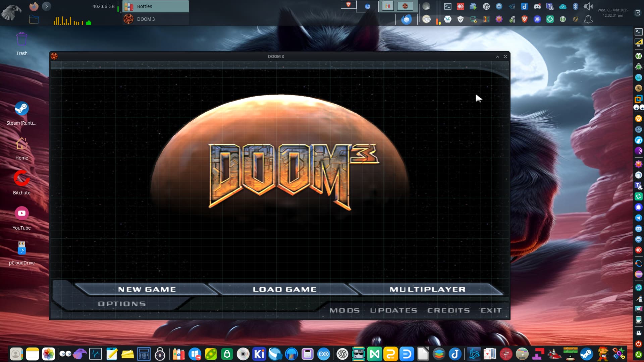The width and height of the screenshot is (644, 362).
Task: Open the Notes app in the dock
Action: pos(33,354)
